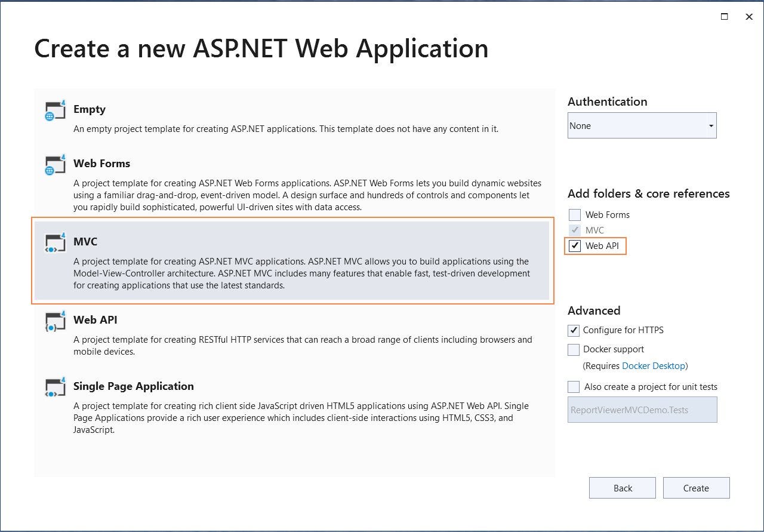Disable Configure for HTTPS

[574, 330]
